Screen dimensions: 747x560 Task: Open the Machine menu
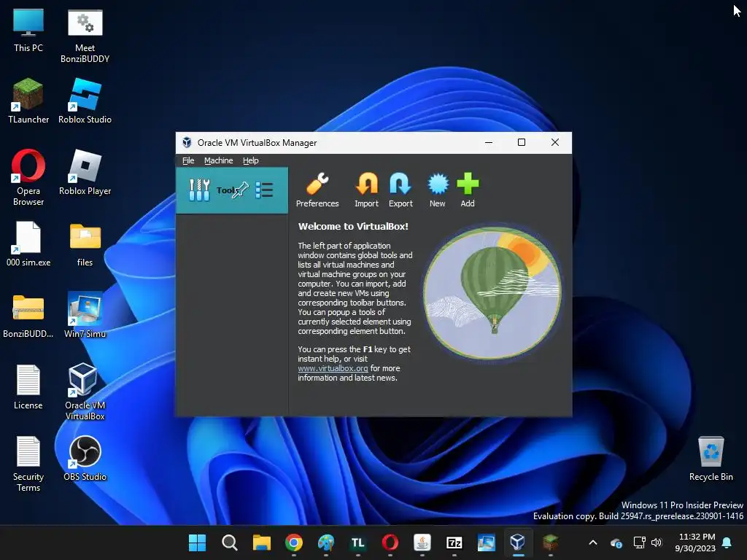point(219,160)
